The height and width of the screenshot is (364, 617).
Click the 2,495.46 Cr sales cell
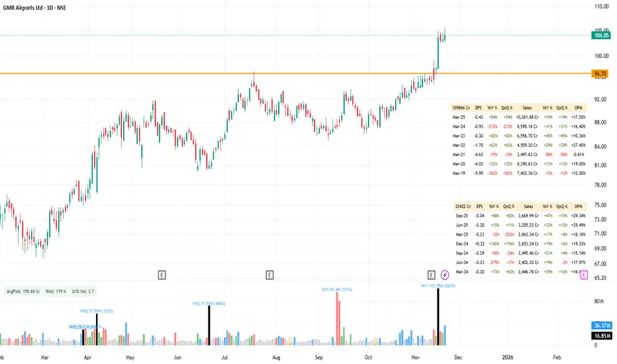(x=528, y=253)
